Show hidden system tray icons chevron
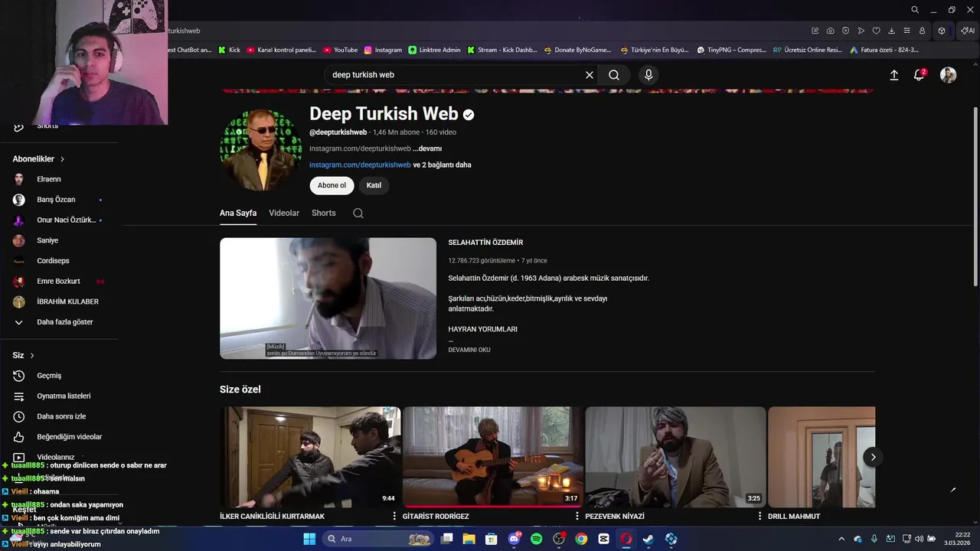This screenshot has height=551, width=980. [841, 539]
